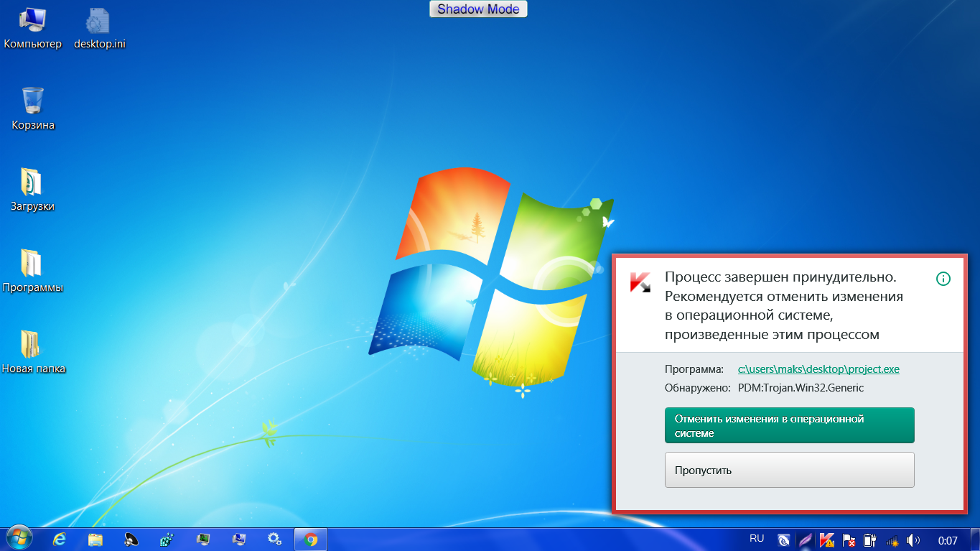Click the blue-screen monitor taskbar icon
The width and height of the screenshot is (980, 551).
[239, 540]
